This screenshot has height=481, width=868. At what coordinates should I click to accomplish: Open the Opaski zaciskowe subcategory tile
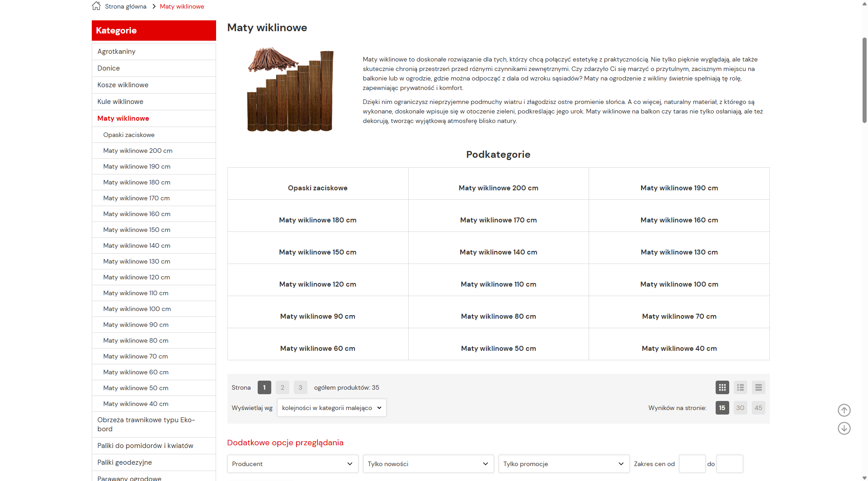(318, 188)
